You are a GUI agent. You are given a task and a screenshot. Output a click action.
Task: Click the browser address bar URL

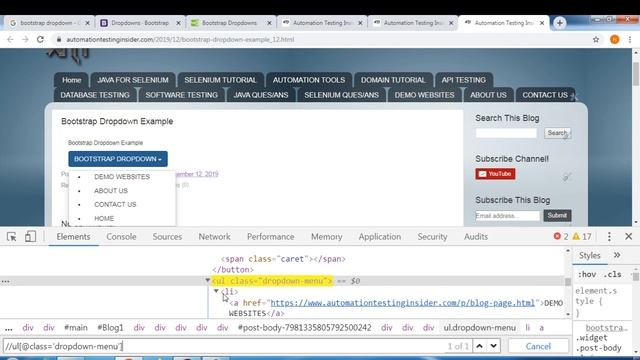pyautogui.click(x=180, y=40)
